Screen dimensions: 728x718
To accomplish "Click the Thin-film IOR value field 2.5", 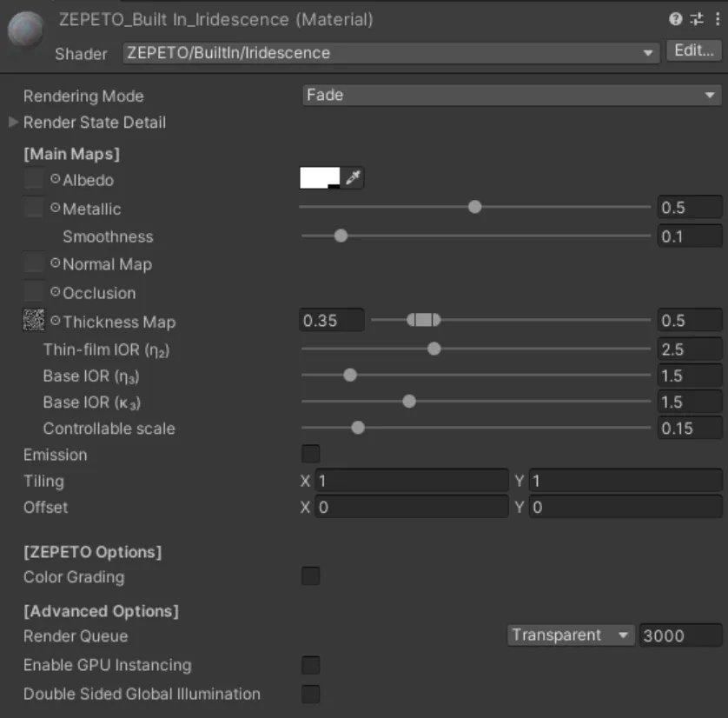I will pos(690,349).
